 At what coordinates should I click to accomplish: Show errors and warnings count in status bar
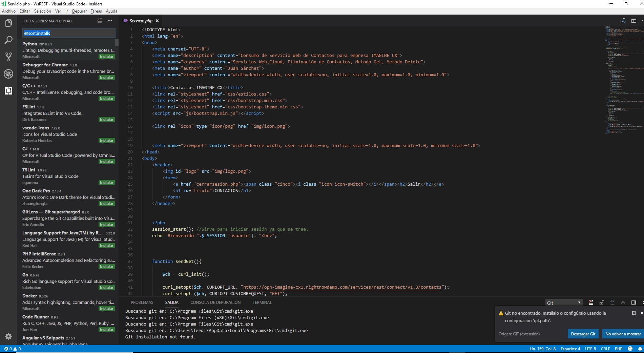tap(13, 349)
